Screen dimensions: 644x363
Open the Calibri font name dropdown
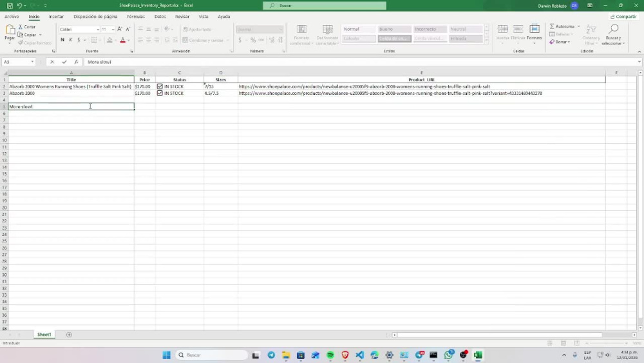tap(98, 30)
